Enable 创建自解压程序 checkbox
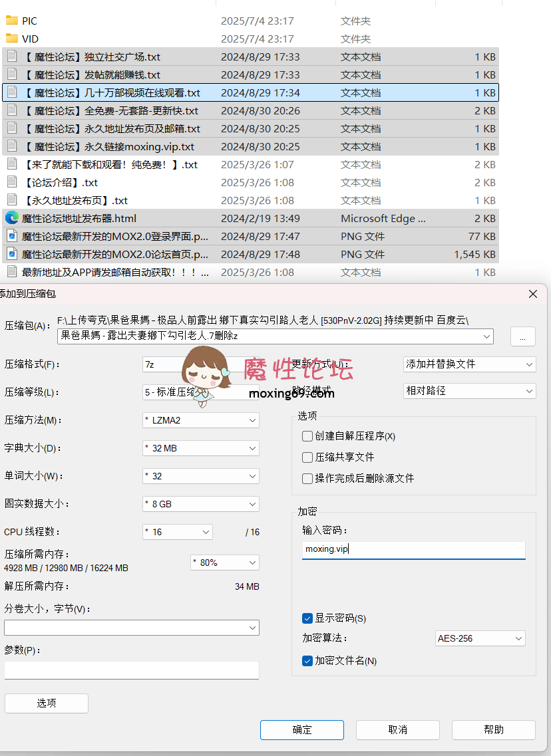The height and width of the screenshot is (756, 551). click(x=307, y=436)
